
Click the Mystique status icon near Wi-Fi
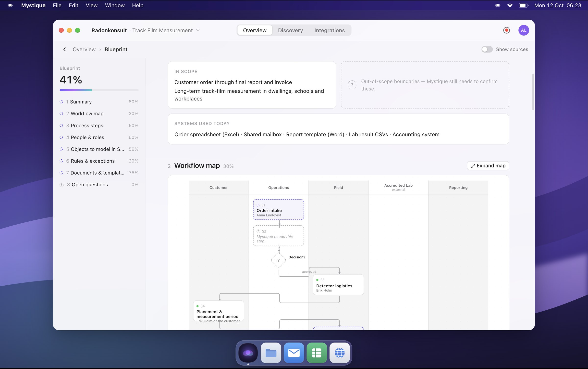(x=498, y=5)
